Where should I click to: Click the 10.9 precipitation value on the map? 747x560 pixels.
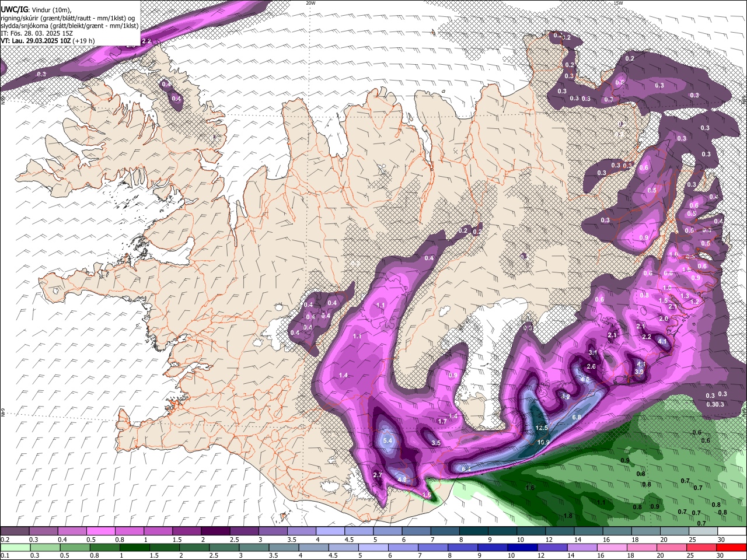[x=543, y=443]
